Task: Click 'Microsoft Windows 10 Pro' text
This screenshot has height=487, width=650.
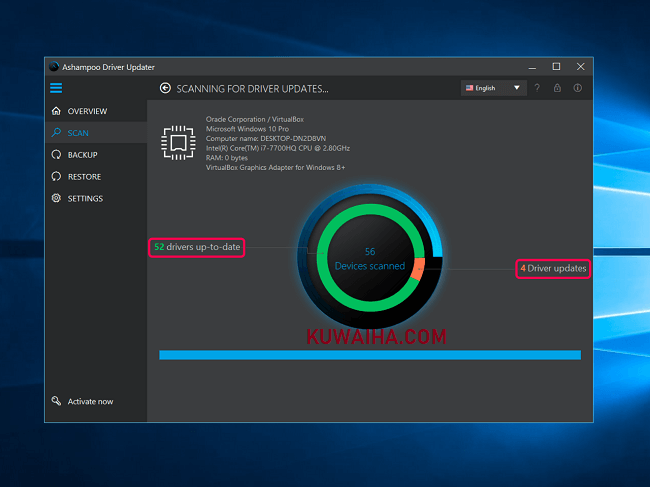Action: pos(247,129)
